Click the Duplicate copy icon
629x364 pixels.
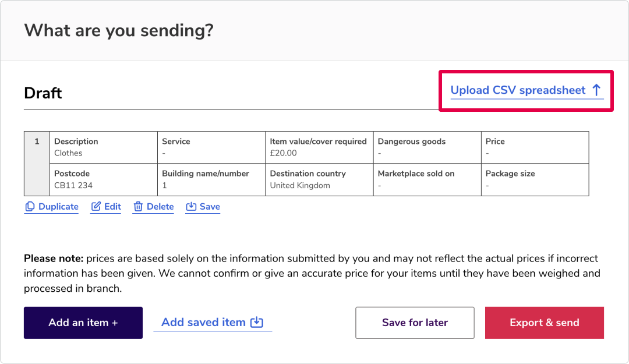point(30,206)
